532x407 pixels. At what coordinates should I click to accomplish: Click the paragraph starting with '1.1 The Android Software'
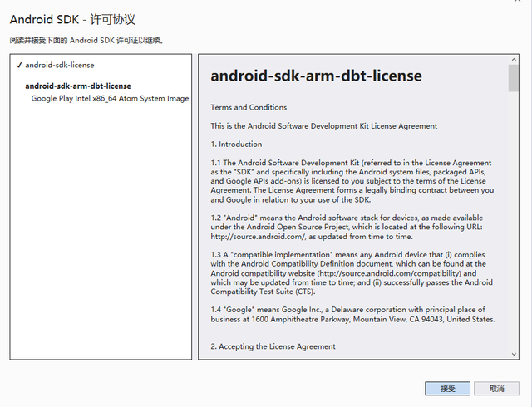pyautogui.click(x=352, y=181)
